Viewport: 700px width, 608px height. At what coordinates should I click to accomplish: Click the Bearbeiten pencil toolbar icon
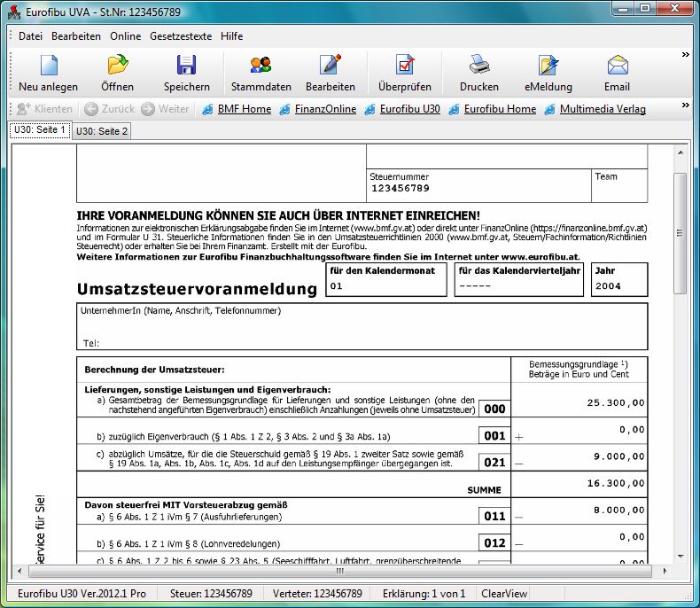click(331, 66)
